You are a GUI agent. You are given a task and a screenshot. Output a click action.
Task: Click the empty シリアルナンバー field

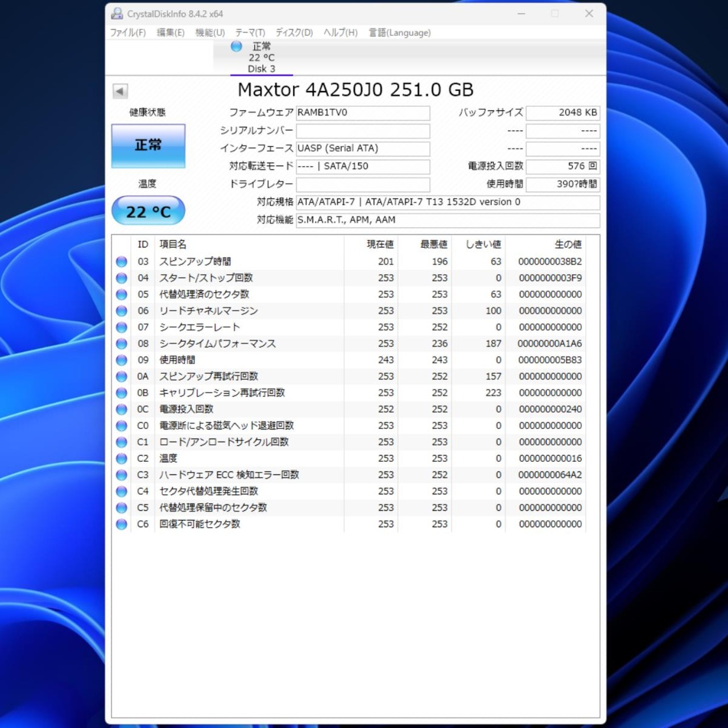tap(363, 131)
